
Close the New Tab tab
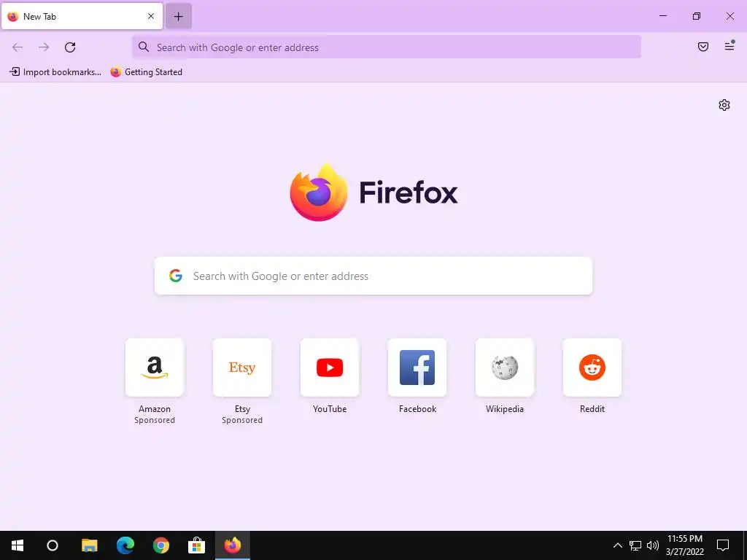[x=150, y=16]
